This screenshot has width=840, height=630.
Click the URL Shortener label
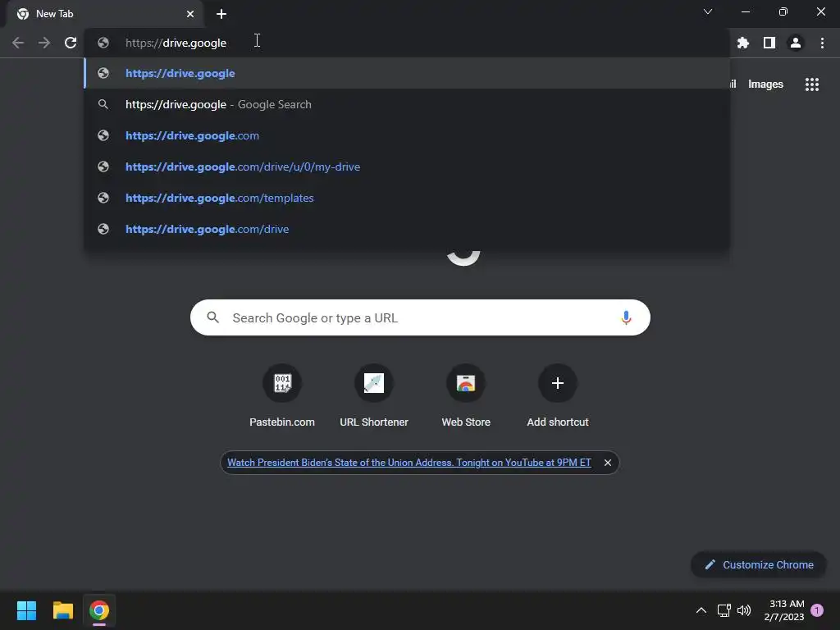pyautogui.click(x=374, y=422)
